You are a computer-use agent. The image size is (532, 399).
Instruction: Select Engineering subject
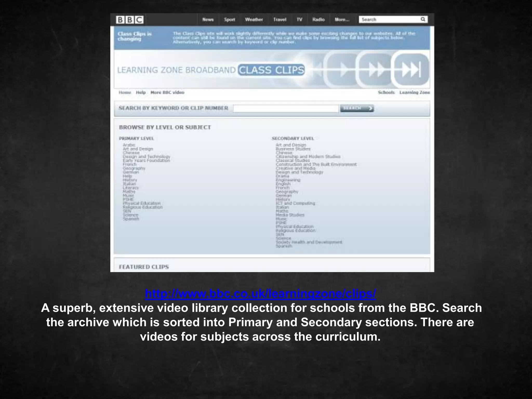click(288, 180)
